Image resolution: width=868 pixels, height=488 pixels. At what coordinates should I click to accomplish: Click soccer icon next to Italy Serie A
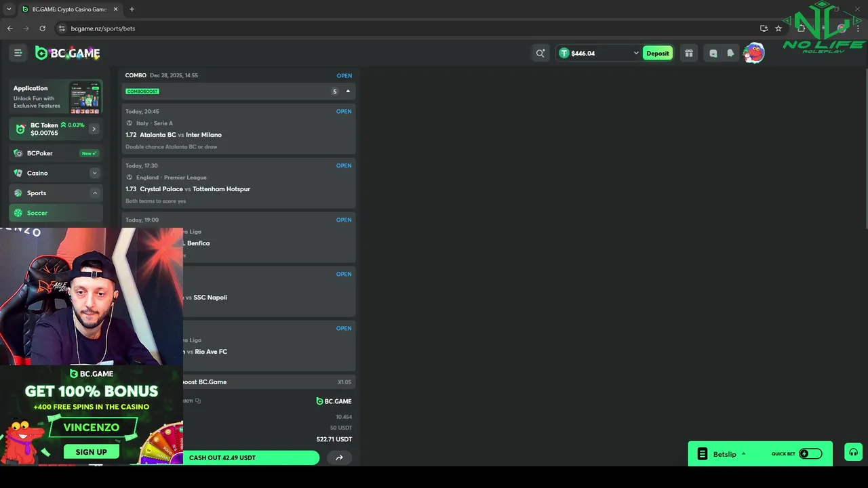coord(130,123)
